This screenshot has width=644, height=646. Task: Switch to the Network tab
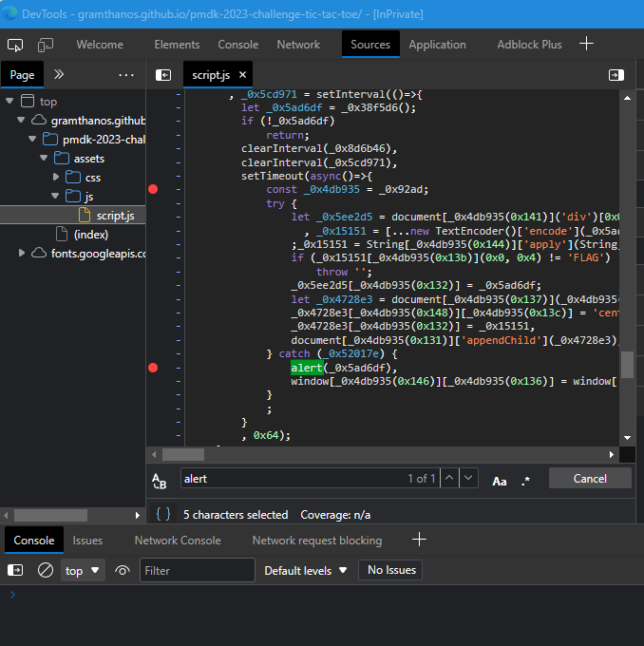[x=298, y=45]
